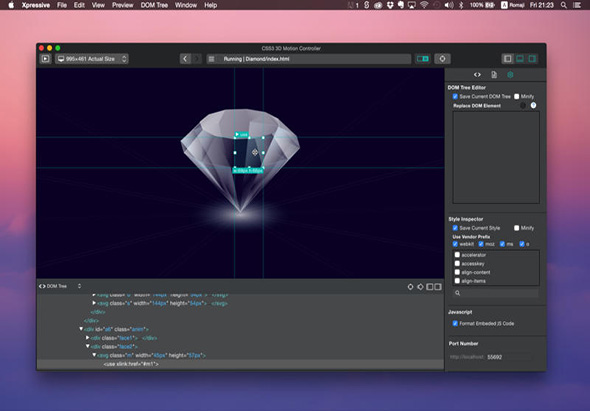This screenshot has width=590, height=411.
Task: Collapse the div id="a6" class="anim" node
Action: [81, 329]
